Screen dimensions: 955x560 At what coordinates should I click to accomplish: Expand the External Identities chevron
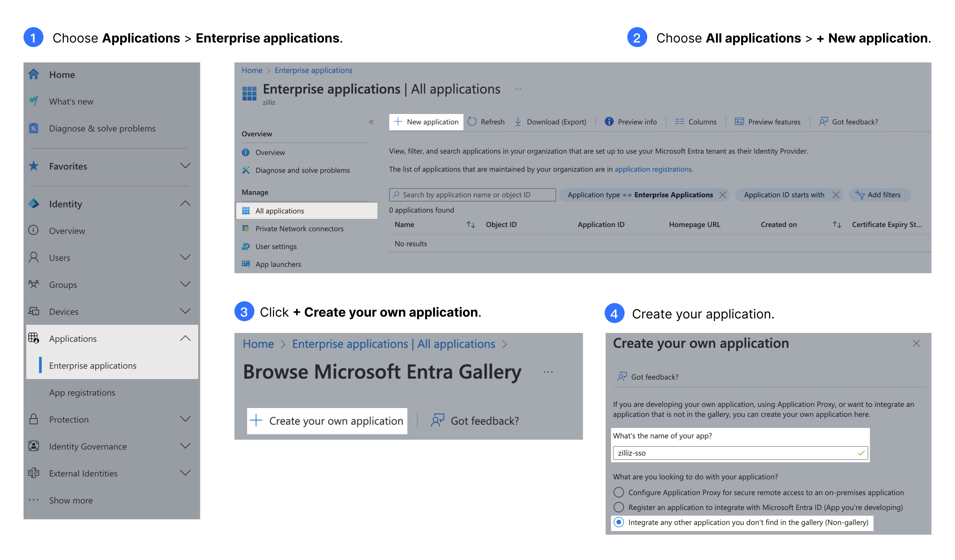[x=185, y=473]
